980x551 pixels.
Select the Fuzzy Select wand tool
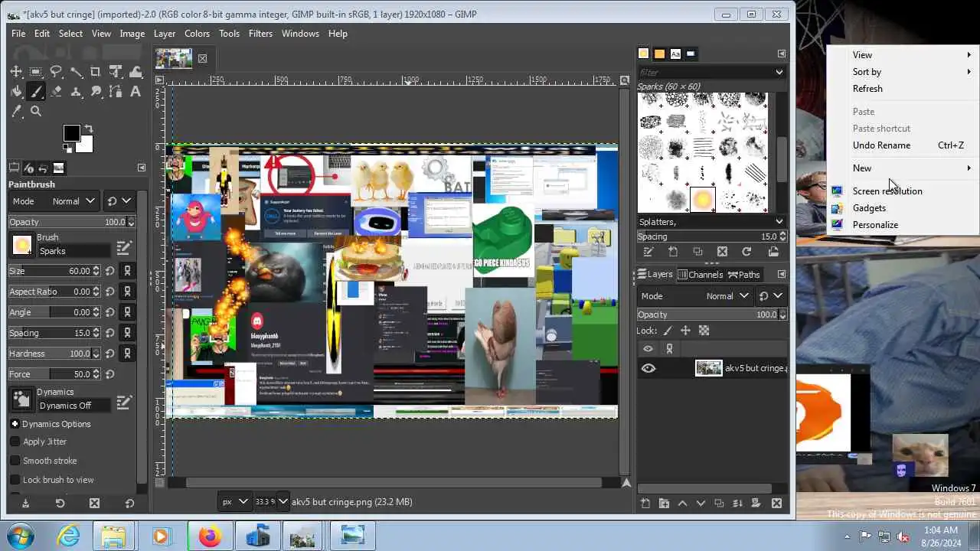(76, 72)
